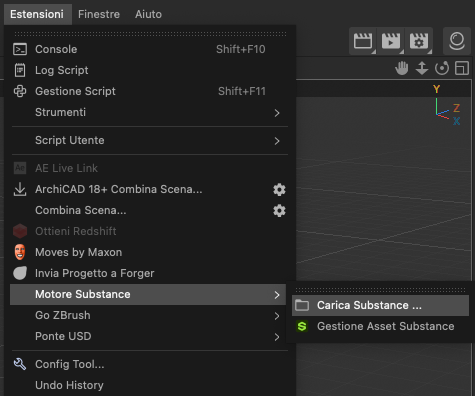This screenshot has width=475, height=396.
Task: Click the Carica Substance folder icon
Action: click(x=302, y=305)
